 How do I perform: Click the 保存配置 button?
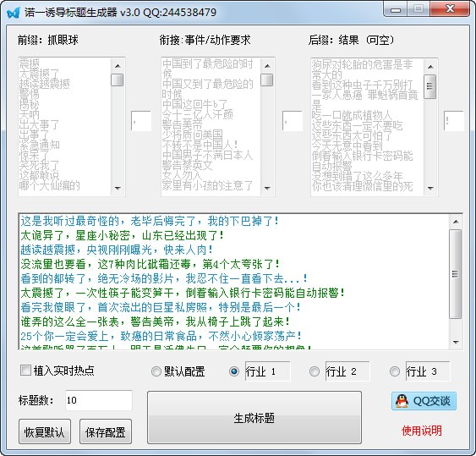click(106, 431)
